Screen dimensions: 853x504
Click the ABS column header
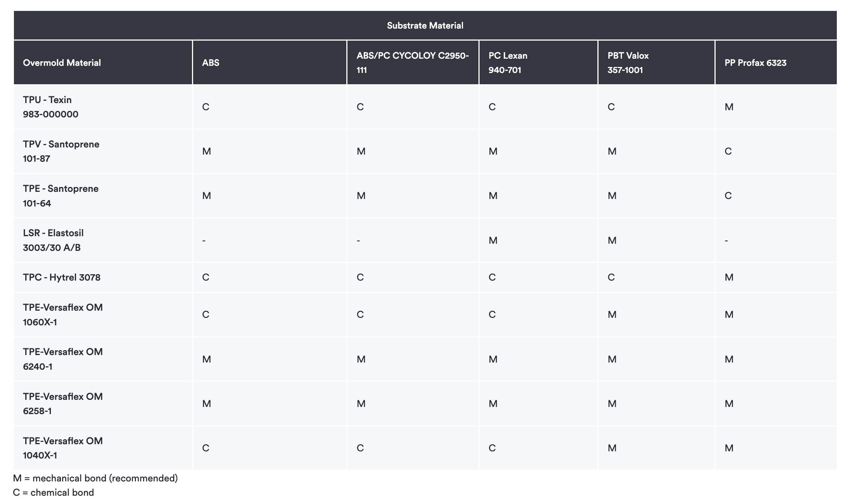click(210, 62)
